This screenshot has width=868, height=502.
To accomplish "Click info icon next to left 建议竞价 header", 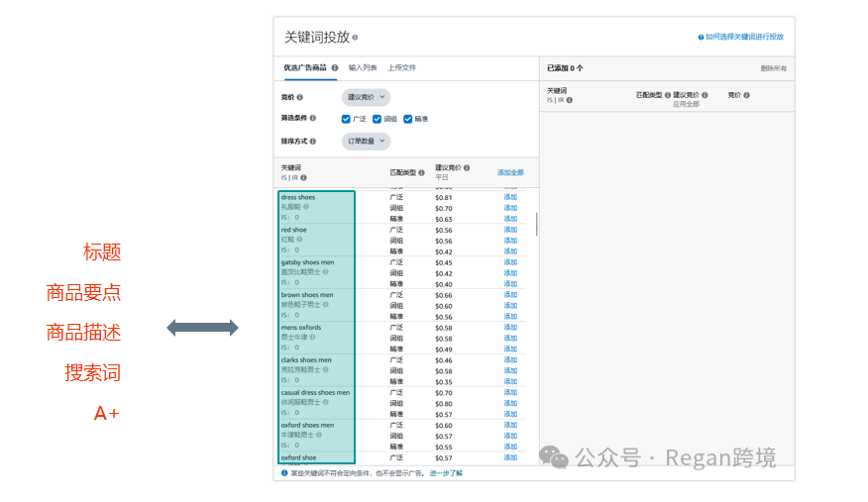I will coord(467,168).
